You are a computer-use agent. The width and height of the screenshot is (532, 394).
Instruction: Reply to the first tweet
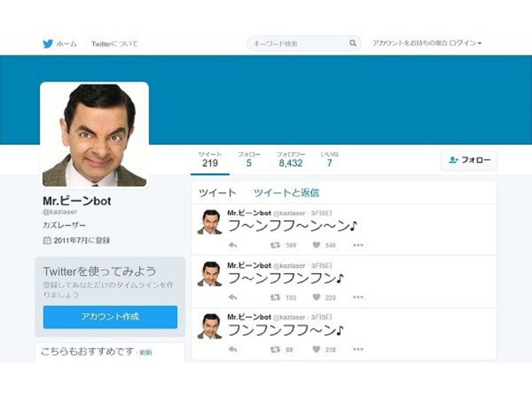pyautogui.click(x=233, y=245)
